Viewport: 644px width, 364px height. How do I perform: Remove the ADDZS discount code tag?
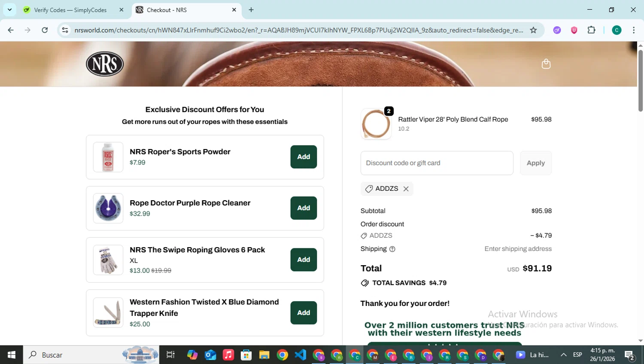click(x=406, y=189)
